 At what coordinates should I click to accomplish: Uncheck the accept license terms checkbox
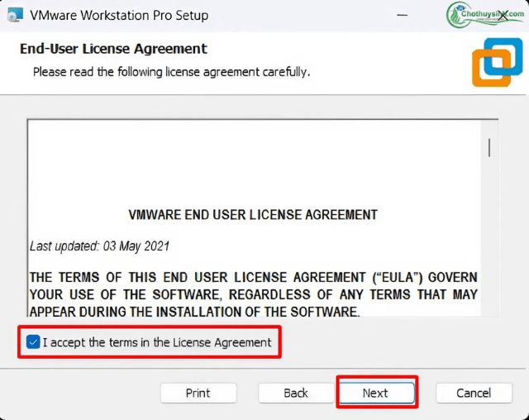[x=33, y=342]
